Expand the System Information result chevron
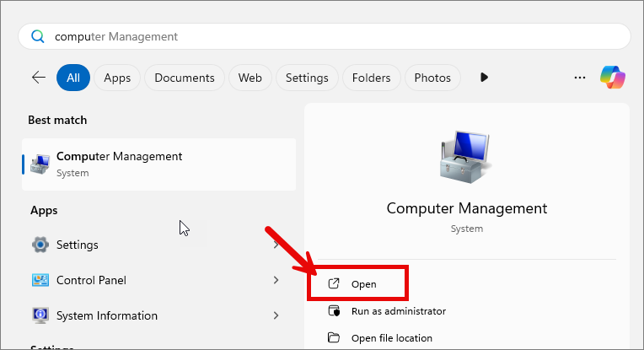The image size is (644, 350). [x=276, y=315]
